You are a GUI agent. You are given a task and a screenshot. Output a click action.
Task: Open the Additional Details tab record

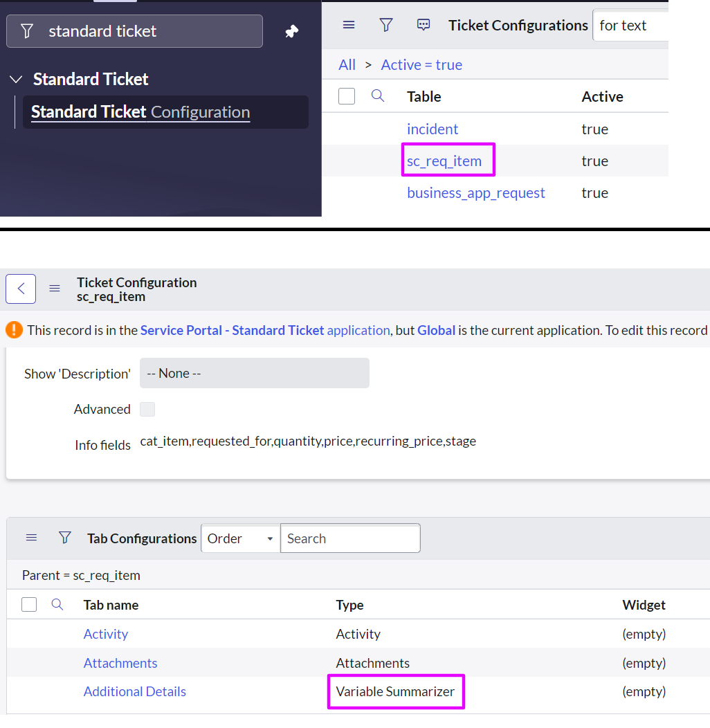pos(135,691)
